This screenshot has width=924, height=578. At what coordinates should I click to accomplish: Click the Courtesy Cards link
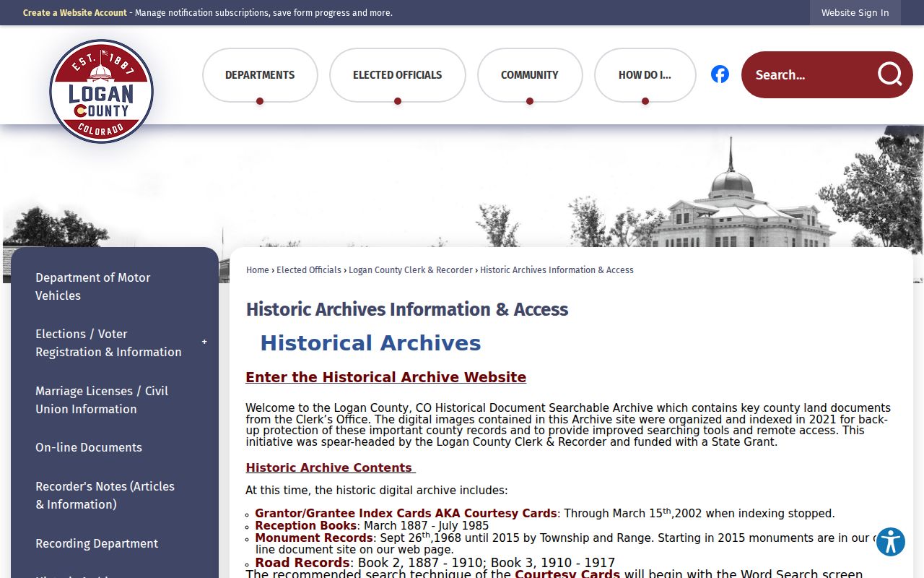click(567, 574)
